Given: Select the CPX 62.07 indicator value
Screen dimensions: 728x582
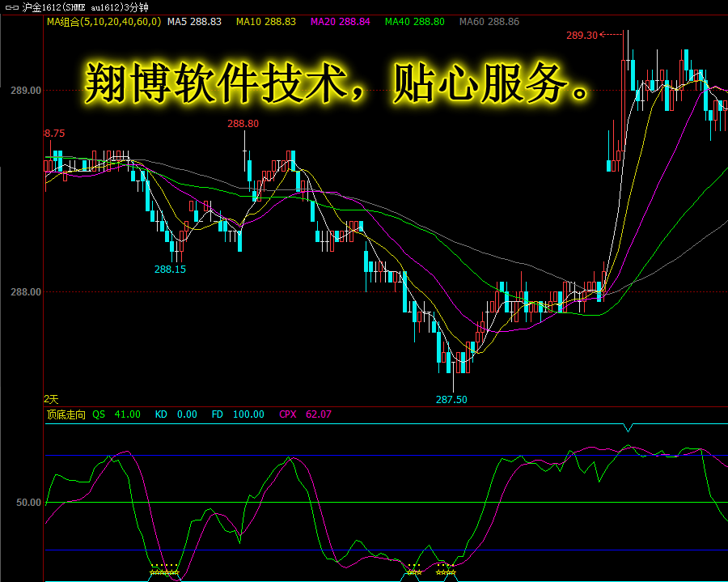Looking at the screenshot, I should pos(305,414).
